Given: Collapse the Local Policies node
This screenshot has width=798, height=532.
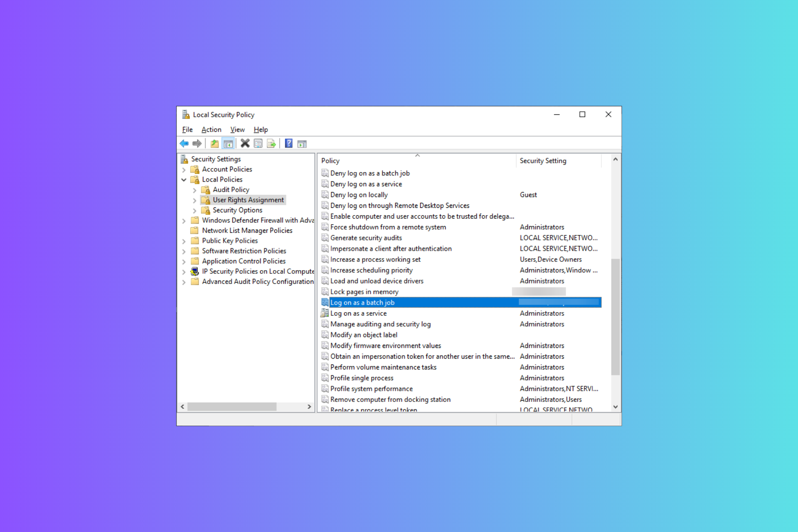Looking at the screenshot, I should pos(184,180).
